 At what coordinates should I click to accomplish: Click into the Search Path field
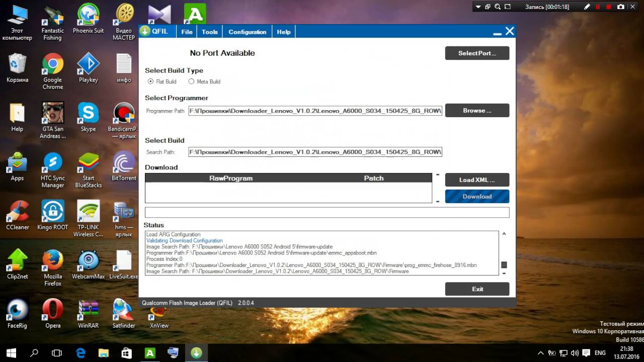[x=315, y=152]
